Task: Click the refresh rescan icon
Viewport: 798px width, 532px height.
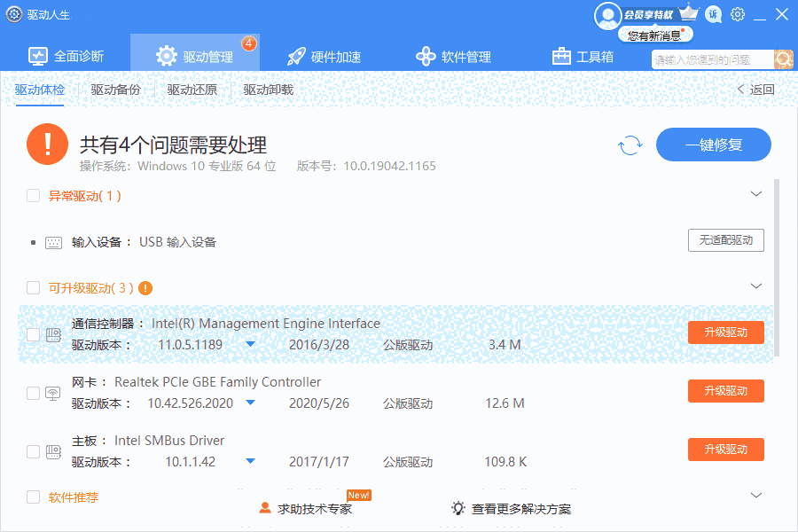Action: click(x=630, y=145)
